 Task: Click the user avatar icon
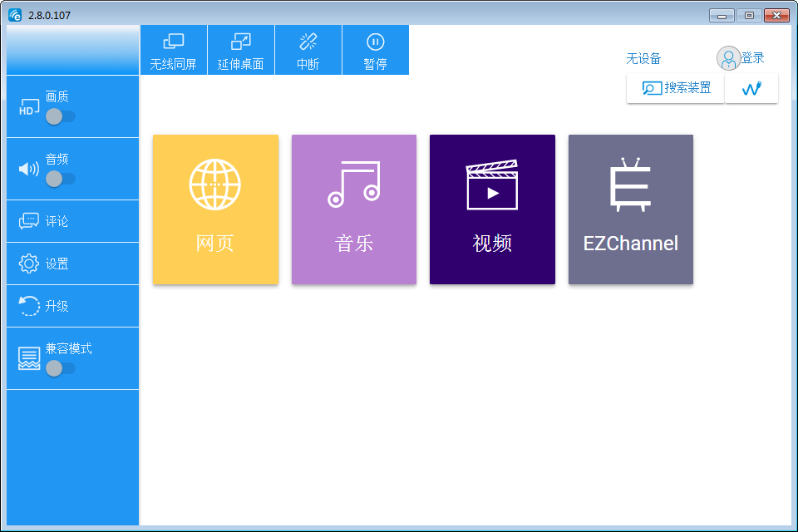click(728, 58)
